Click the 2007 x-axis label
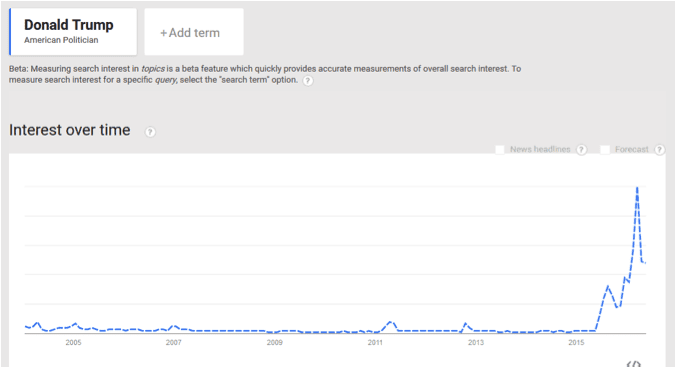 click(x=174, y=343)
